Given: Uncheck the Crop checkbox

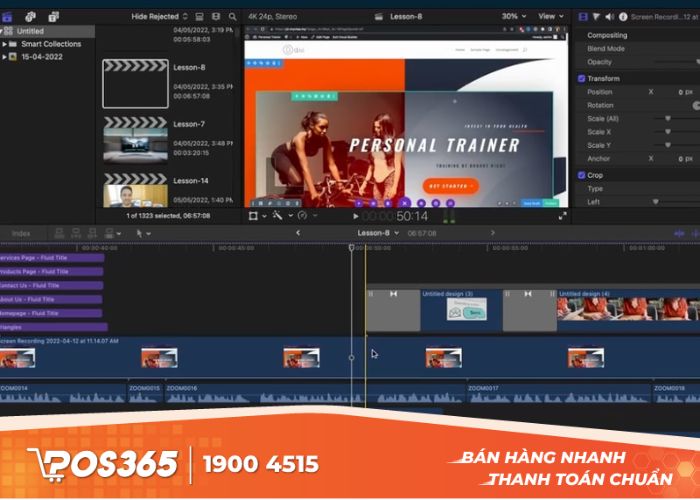Looking at the screenshot, I should pyautogui.click(x=581, y=175).
